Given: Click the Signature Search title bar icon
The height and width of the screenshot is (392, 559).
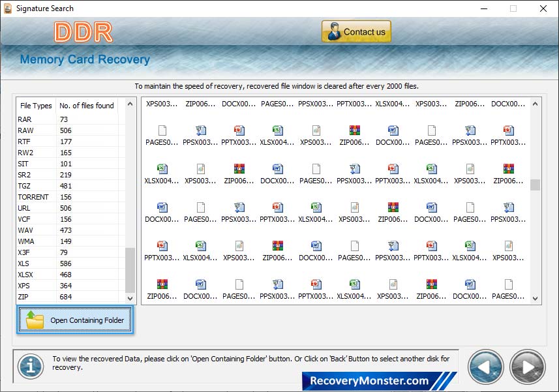Looking at the screenshot, I should coord(7,8).
